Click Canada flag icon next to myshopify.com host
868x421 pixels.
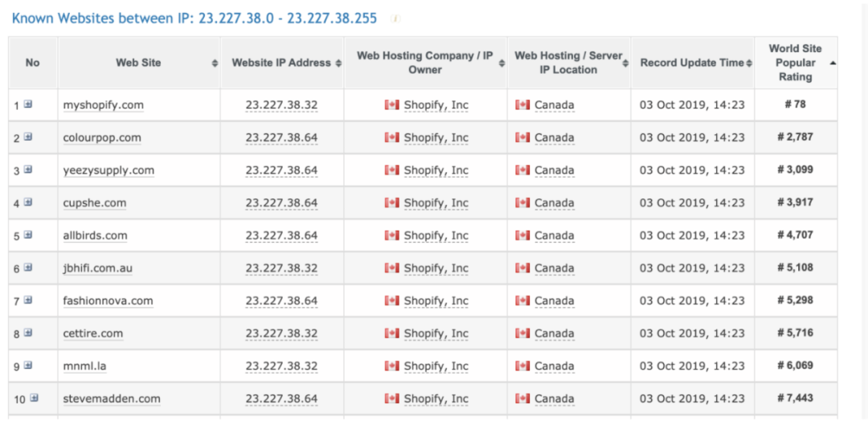tap(392, 105)
